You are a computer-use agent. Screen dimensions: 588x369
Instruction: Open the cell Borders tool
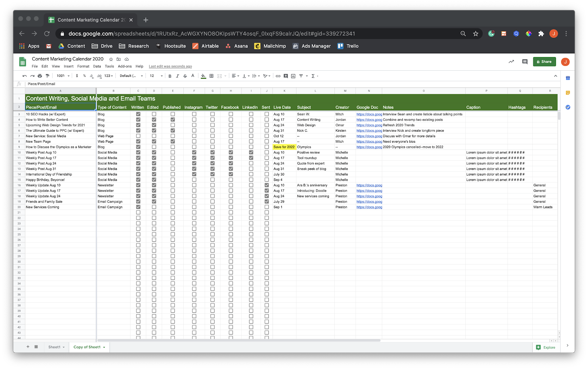tap(211, 76)
